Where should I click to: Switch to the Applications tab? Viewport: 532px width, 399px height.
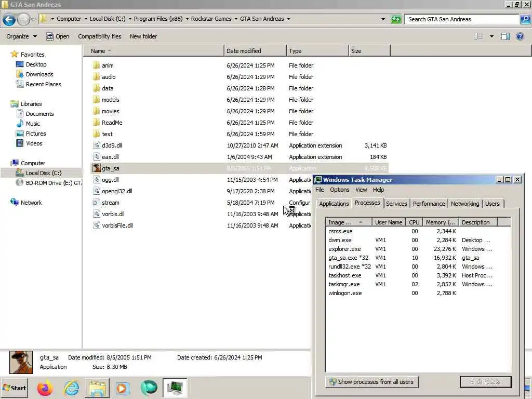tap(334, 204)
